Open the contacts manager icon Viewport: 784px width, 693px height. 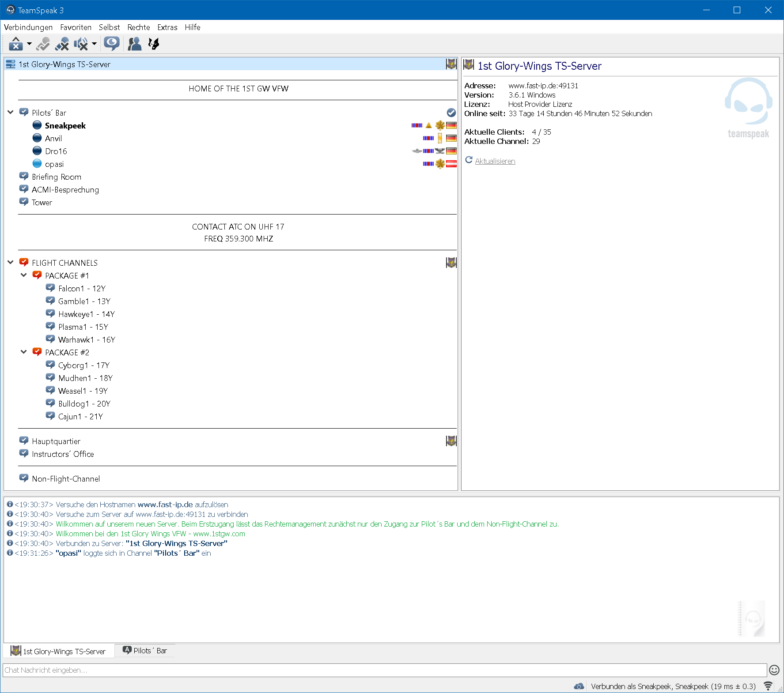[134, 44]
